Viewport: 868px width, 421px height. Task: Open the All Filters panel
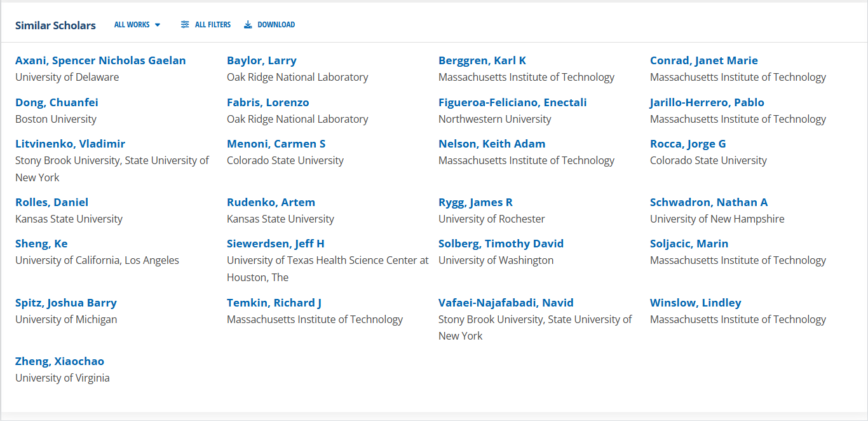[x=206, y=25]
